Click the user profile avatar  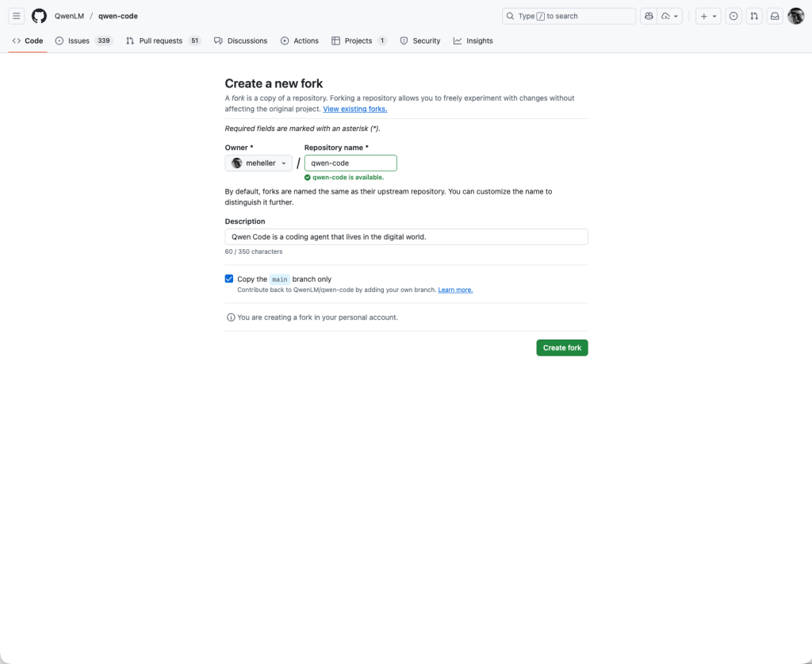795,16
